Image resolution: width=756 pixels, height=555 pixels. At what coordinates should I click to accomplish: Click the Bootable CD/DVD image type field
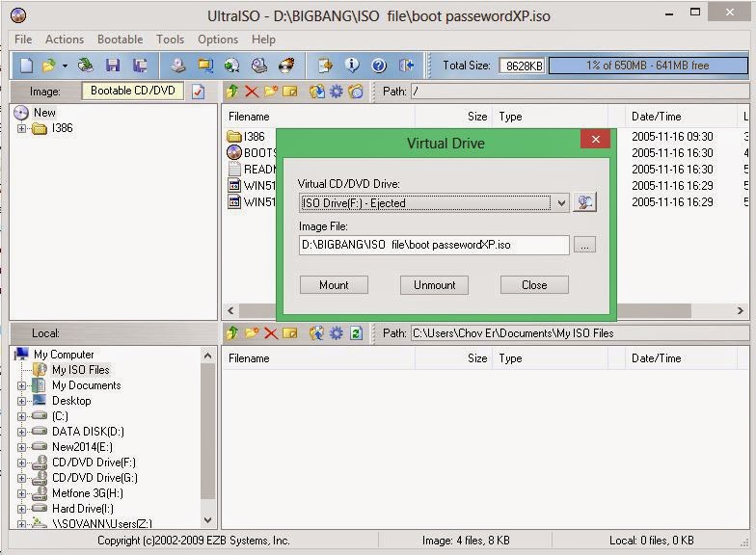[133, 91]
